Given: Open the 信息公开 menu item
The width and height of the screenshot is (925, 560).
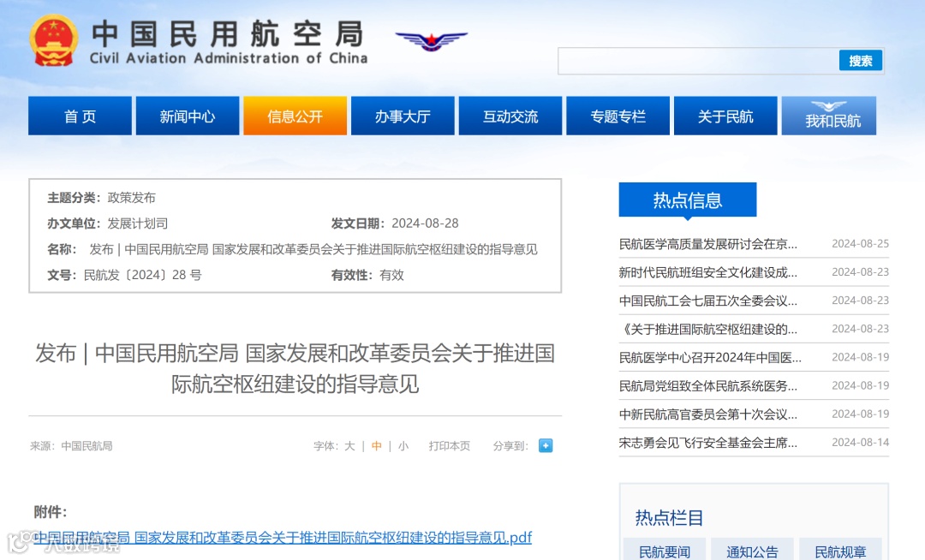Looking at the screenshot, I should [295, 116].
